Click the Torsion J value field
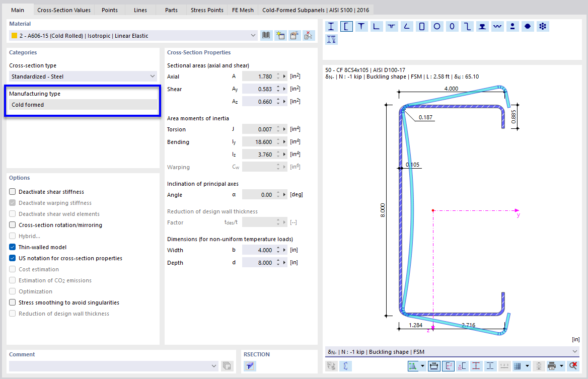 (x=259, y=129)
